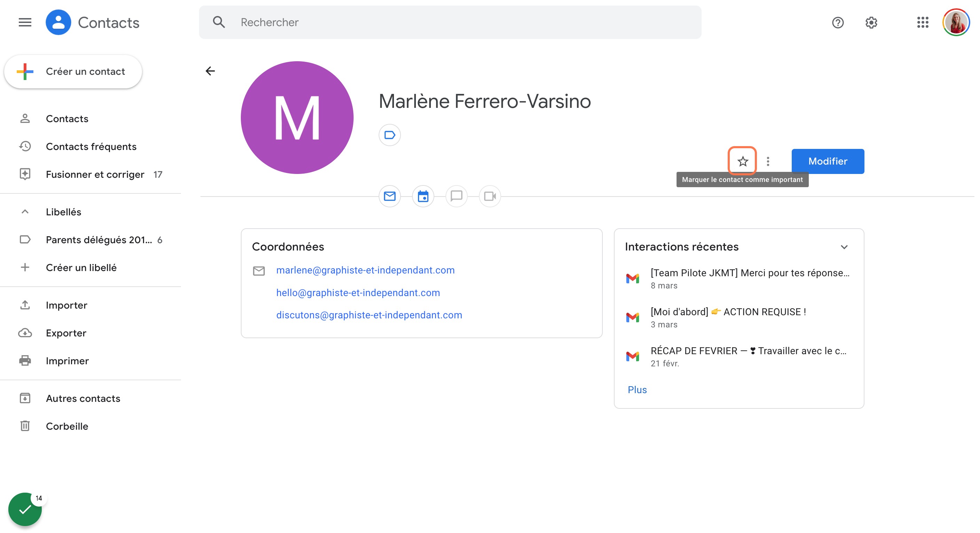Image resolution: width=980 pixels, height=533 pixels.
Task: Open Moi d'abord ACTION REQUISE interaction
Action: (x=739, y=317)
